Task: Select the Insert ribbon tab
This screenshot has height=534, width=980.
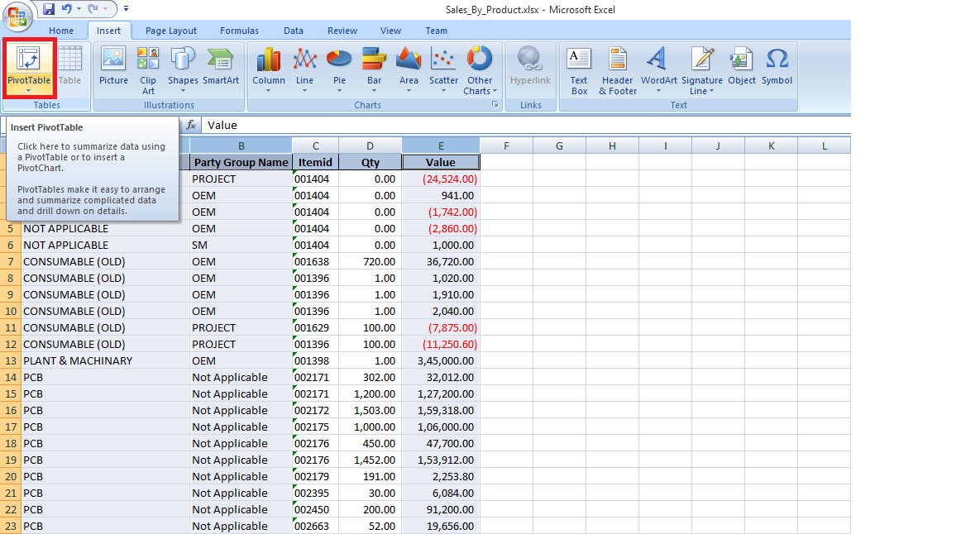Action: click(x=108, y=31)
